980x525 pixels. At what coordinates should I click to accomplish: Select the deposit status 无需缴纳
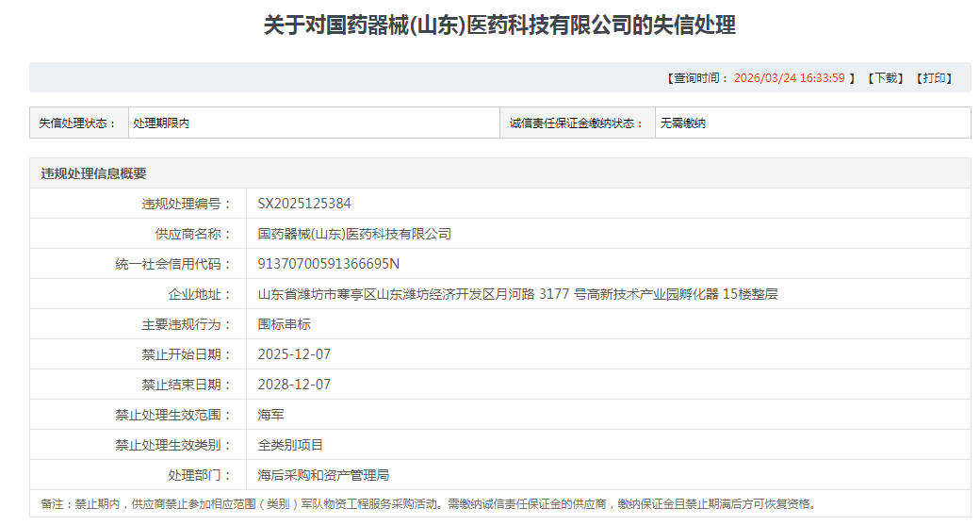(683, 123)
